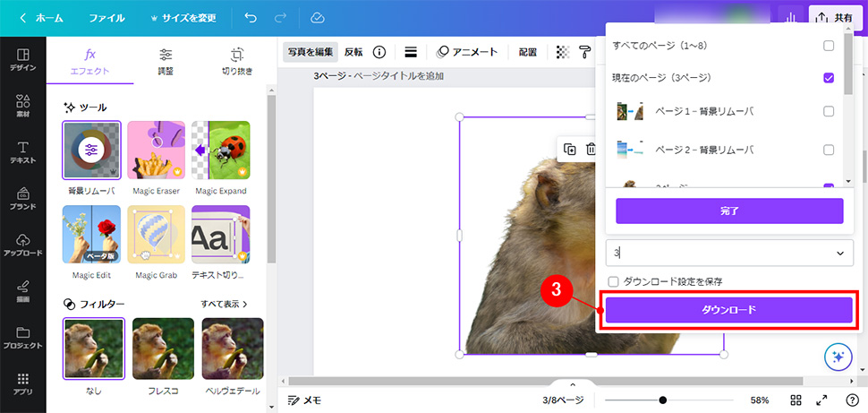Viewport: 868px width, 413px height.
Task: Click the アニメート button
Action: (467, 52)
